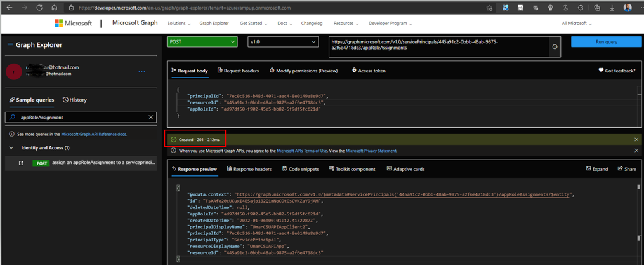The image size is (644, 265).
Task: Click the browser forward arrow
Action: click(24, 8)
